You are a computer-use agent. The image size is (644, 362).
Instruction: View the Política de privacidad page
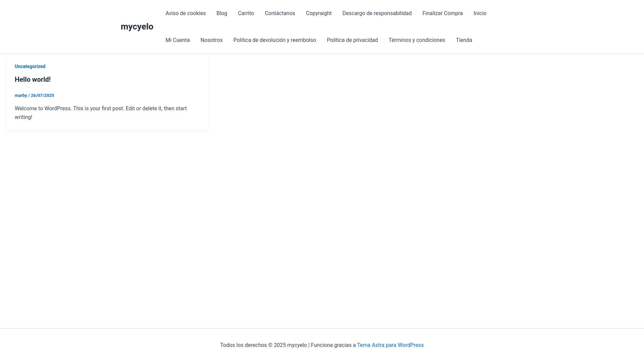click(352, 40)
